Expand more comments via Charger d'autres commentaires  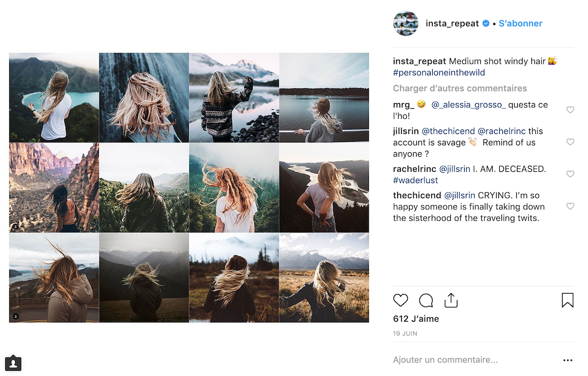point(460,88)
